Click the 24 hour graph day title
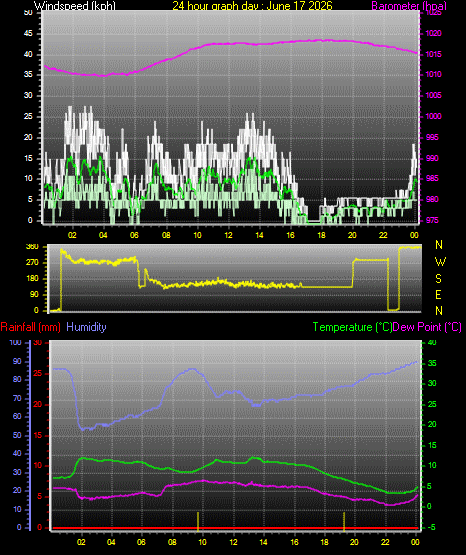Viewport: 466px width, 555px height. point(252,6)
